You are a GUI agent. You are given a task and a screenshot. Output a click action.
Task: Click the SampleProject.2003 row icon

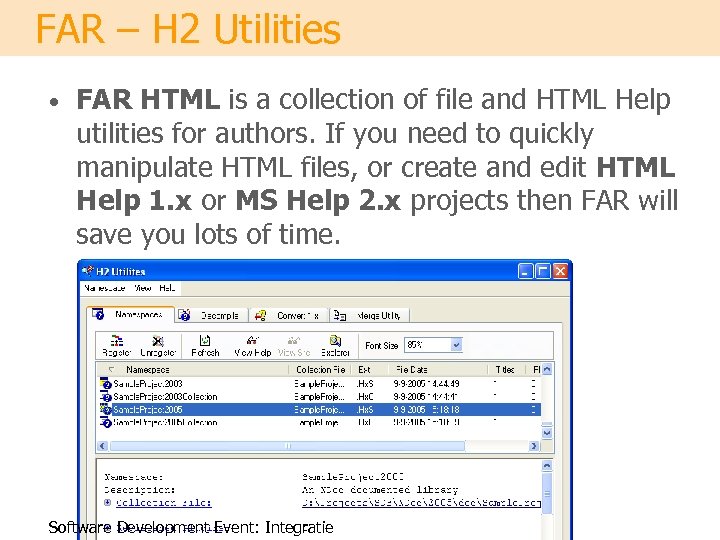(x=106, y=383)
